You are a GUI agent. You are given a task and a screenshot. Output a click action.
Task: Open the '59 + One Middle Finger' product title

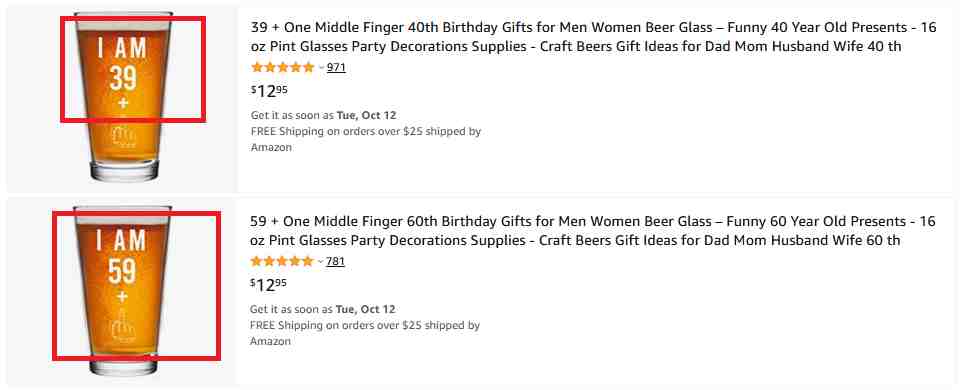coord(593,231)
